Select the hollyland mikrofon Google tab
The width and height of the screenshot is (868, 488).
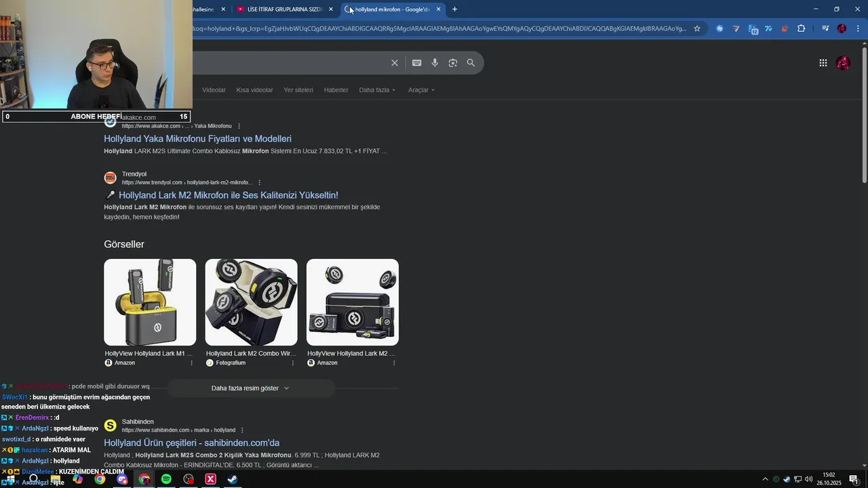393,9
